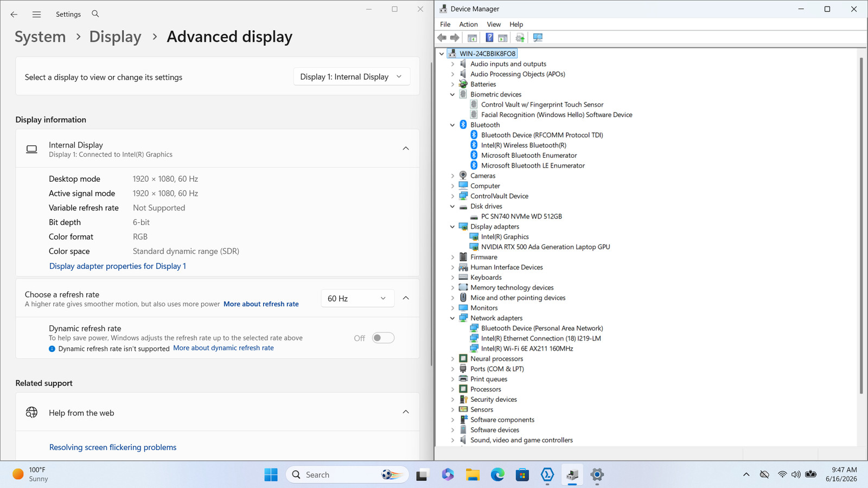
Task: Open the 60 Hz refresh rate dropdown
Action: (x=357, y=298)
